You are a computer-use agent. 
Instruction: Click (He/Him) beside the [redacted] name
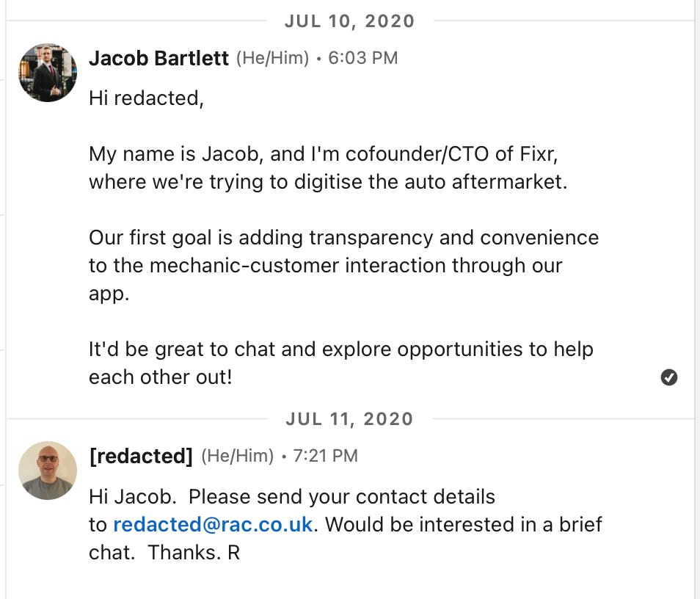[x=237, y=456]
